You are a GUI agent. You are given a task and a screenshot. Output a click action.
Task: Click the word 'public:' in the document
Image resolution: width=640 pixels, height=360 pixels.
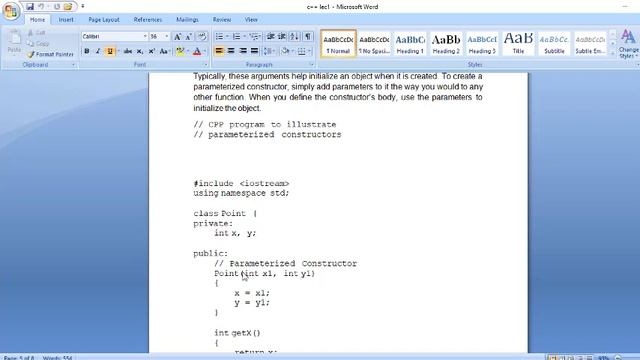point(211,254)
